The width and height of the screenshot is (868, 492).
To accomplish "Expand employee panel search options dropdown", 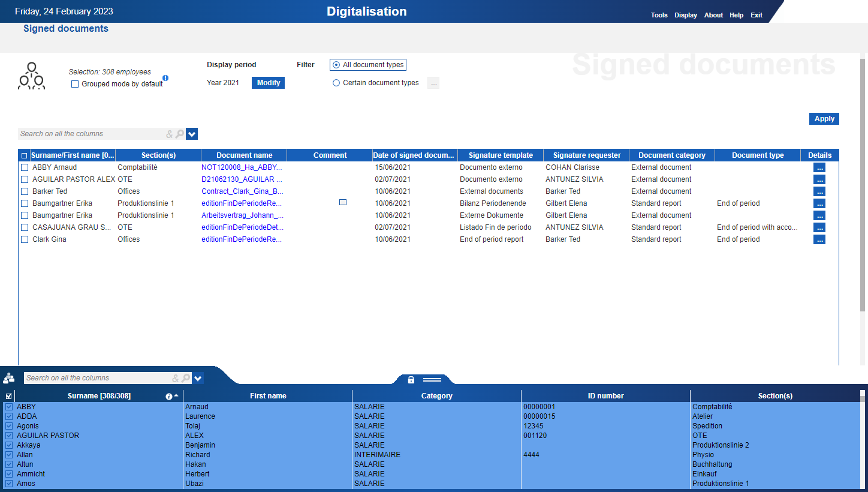I will pos(198,378).
